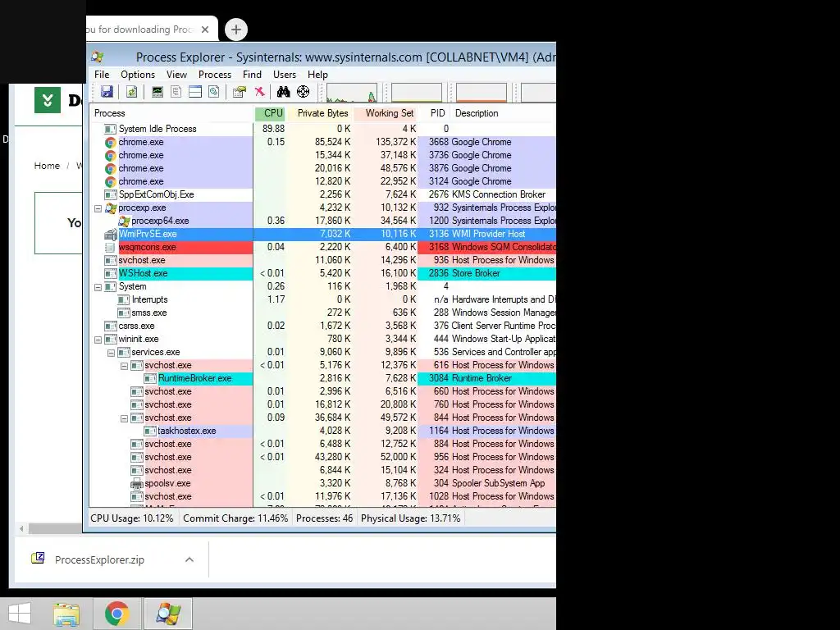Collapse the services.exe tree node
This screenshot has height=630, width=840.
111,353
